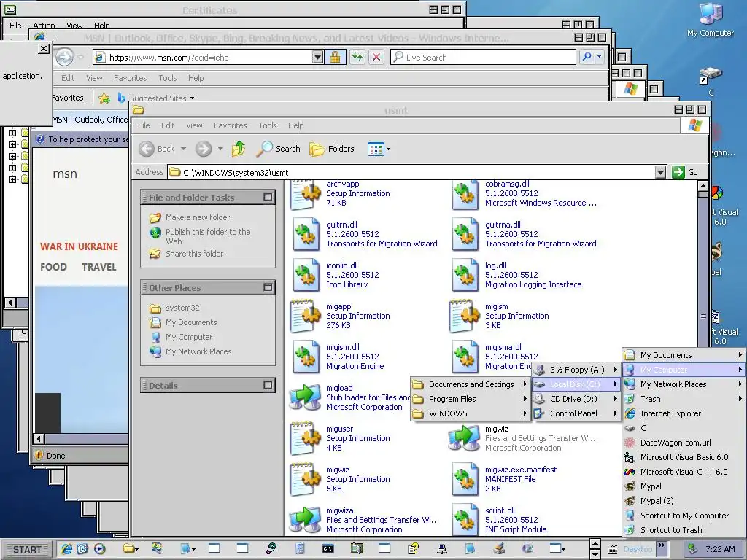Expand the address bar path dropdown
The height and width of the screenshot is (560, 747).
(x=660, y=172)
